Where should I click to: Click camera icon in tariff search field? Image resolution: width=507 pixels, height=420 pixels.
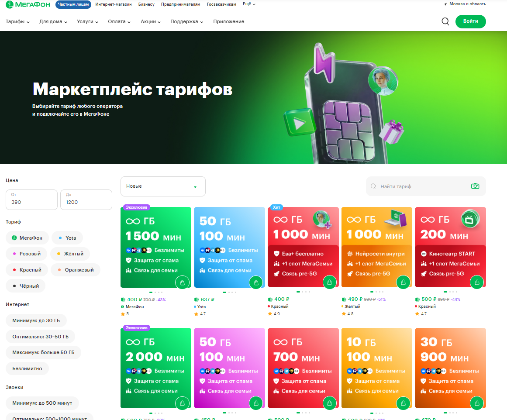coord(475,186)
